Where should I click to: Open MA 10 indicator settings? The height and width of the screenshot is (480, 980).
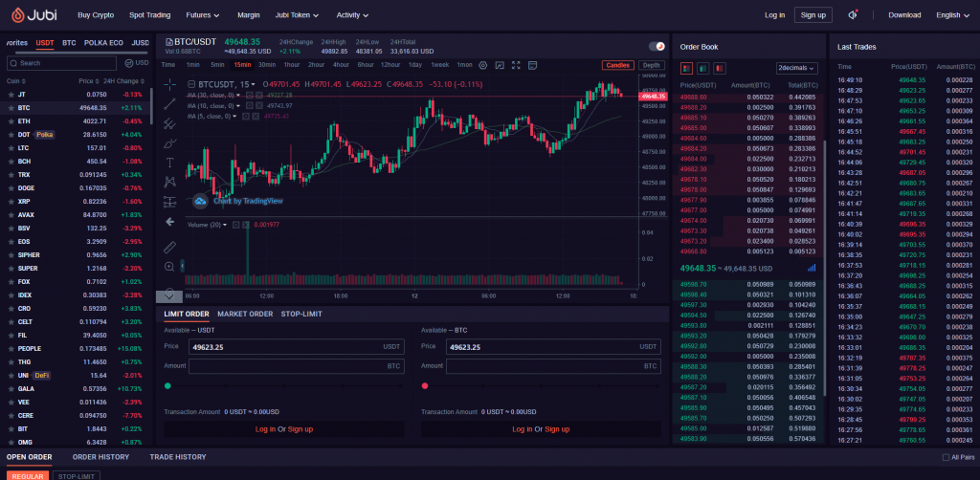coord(249,105)
